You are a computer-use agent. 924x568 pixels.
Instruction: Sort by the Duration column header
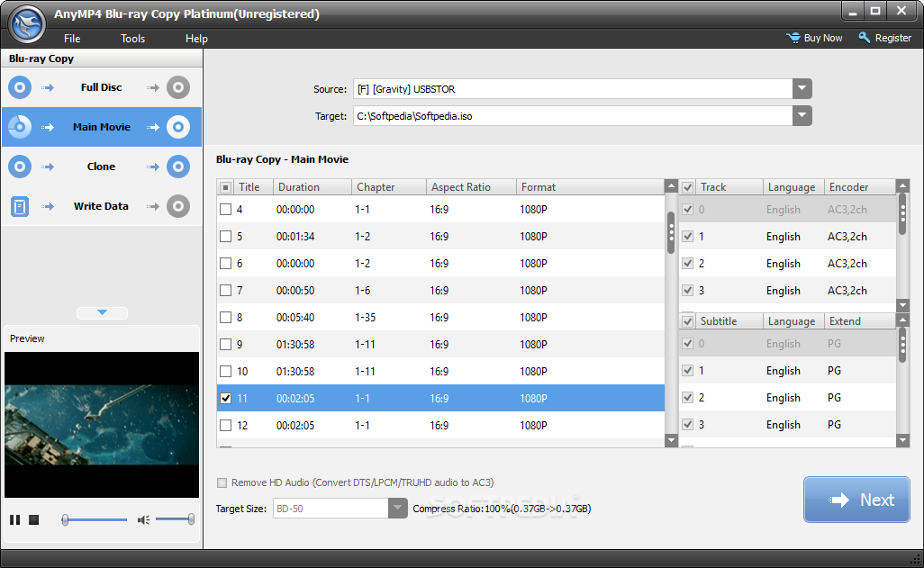[x=313, y=186]
